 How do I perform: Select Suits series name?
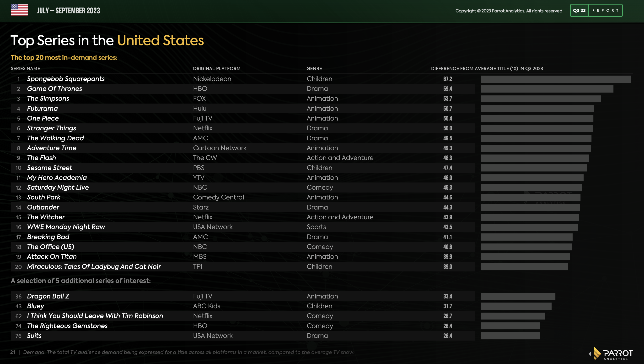34,336
